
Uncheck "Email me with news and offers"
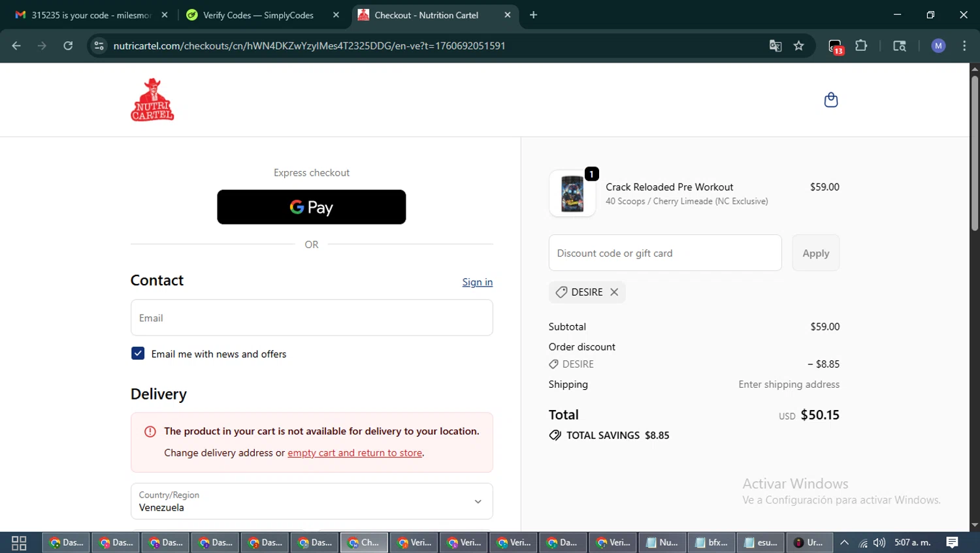coord(138,353)
